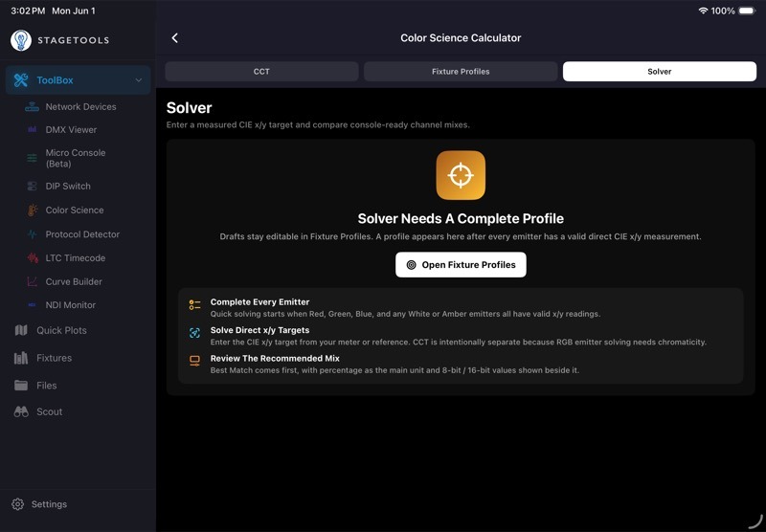Open Files label in sidebar
This screenshot has height=532, width=766.
pyautogui.click(x=46, y=386)
